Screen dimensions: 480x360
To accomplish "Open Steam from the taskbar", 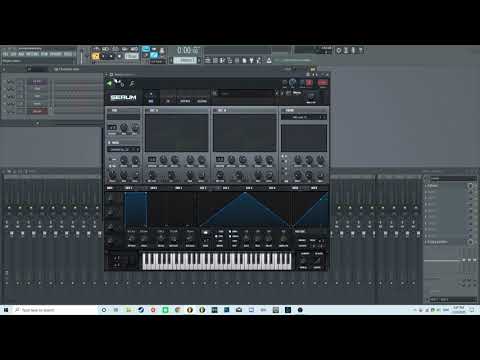I will pyautogui.click(x=141, y=310).
